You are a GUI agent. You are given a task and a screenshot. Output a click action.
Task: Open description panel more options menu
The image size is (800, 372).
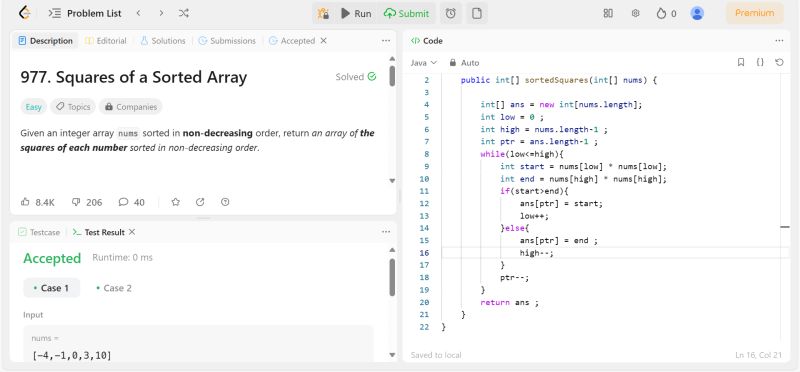pyautogui.click(x=386, y=41)
